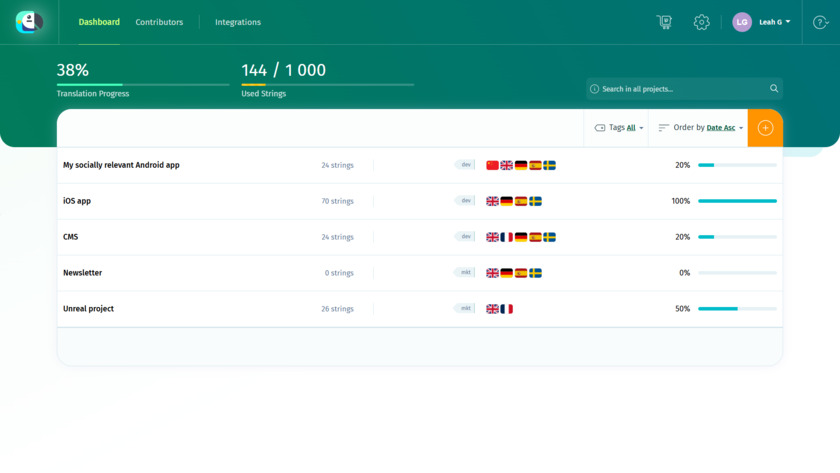Click the UK flag in iOS app row

[x=492, y=201]
